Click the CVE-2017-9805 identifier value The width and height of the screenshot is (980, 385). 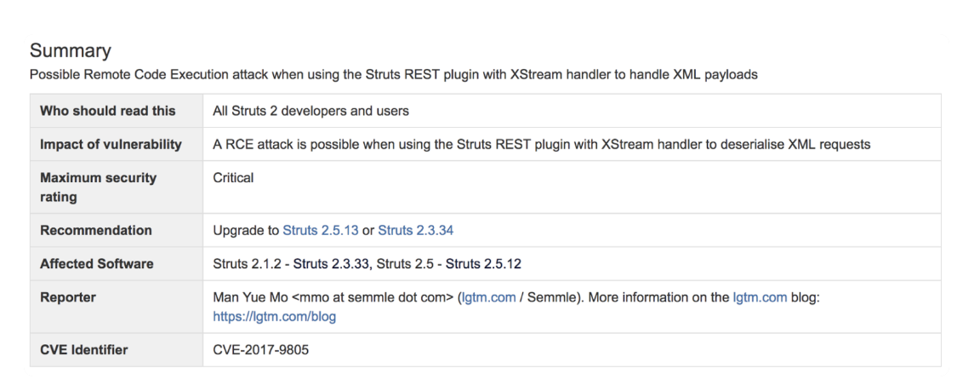coord(260,350)
